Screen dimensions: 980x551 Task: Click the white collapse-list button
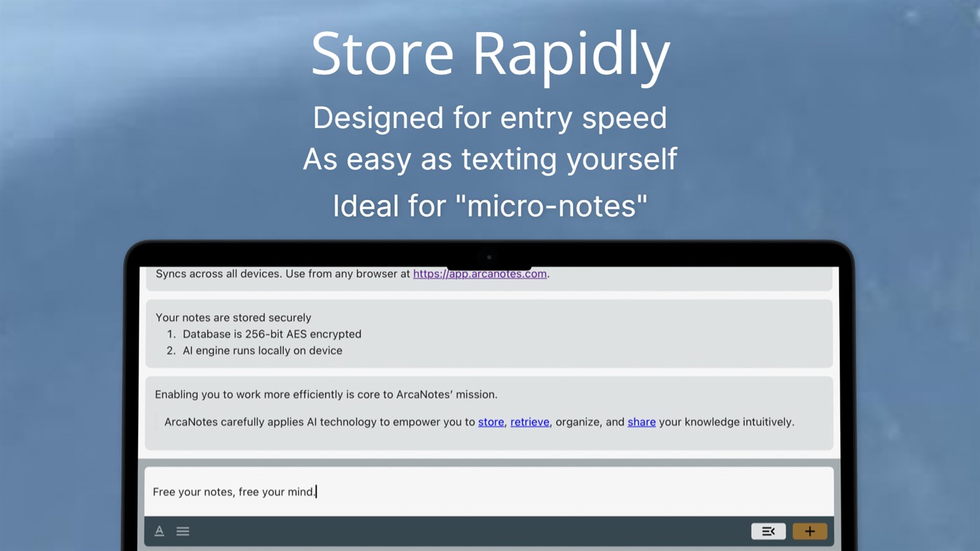tap(768, 531)
